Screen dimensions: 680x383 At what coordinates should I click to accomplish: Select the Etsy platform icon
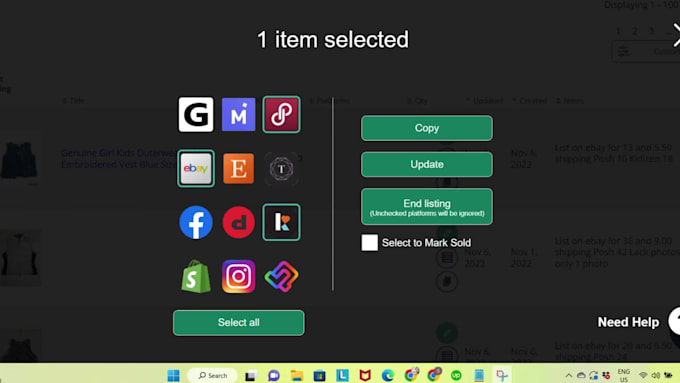pyautogui.click(x=239, y=168)
